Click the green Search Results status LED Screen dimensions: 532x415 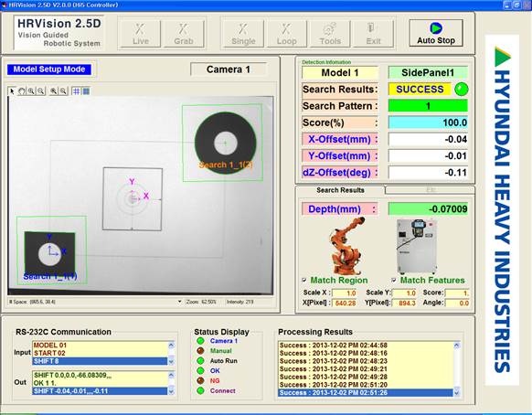tap(461, 90)
